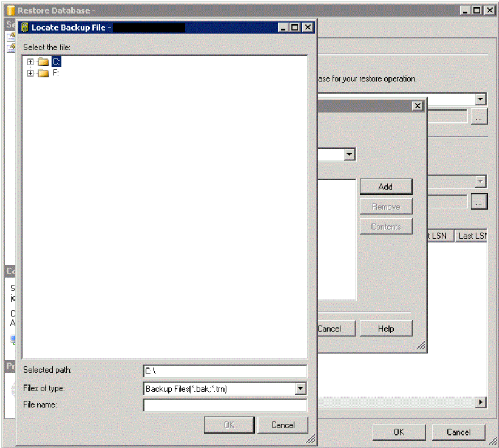Maximize the Locate Backup File dialog
Viewport: 499px width, 448px height.
(295, 27)
